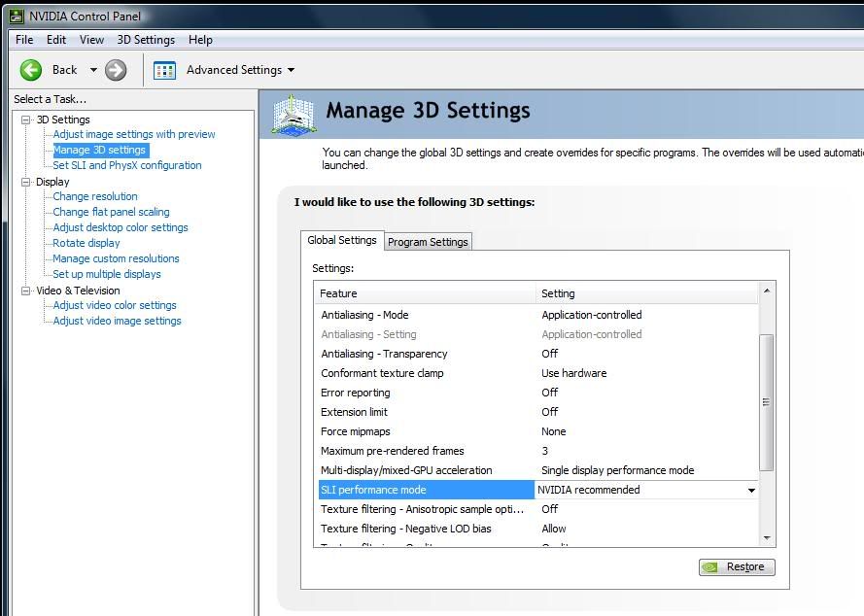Viewport: 864px width, 616px height.
Task: Click the Manage 3D Settings header cube icon
Action: [294, 115]
